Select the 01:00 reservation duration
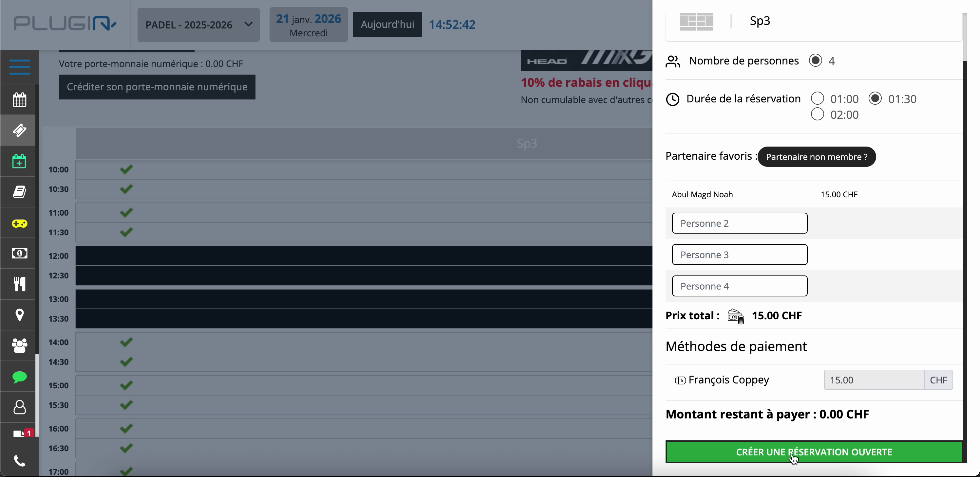The width and height of the screenshot is (980, 477). point(818,99)
